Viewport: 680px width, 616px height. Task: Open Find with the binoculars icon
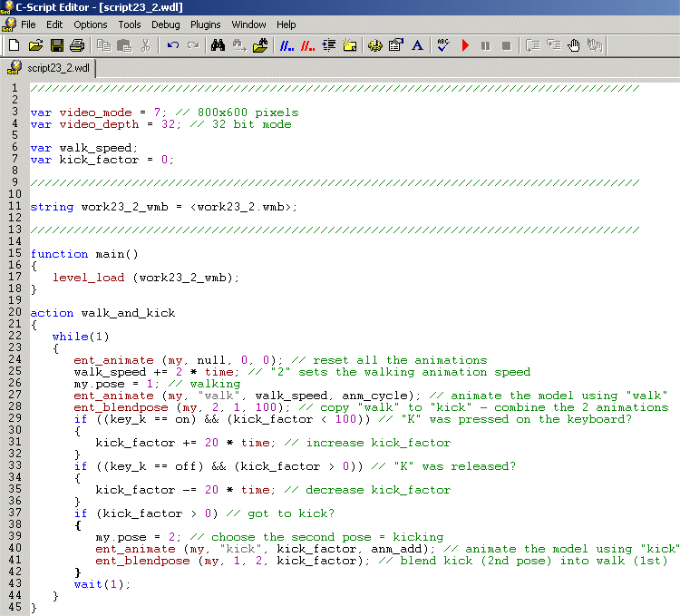pyautogui.click(x=218, y=45)
